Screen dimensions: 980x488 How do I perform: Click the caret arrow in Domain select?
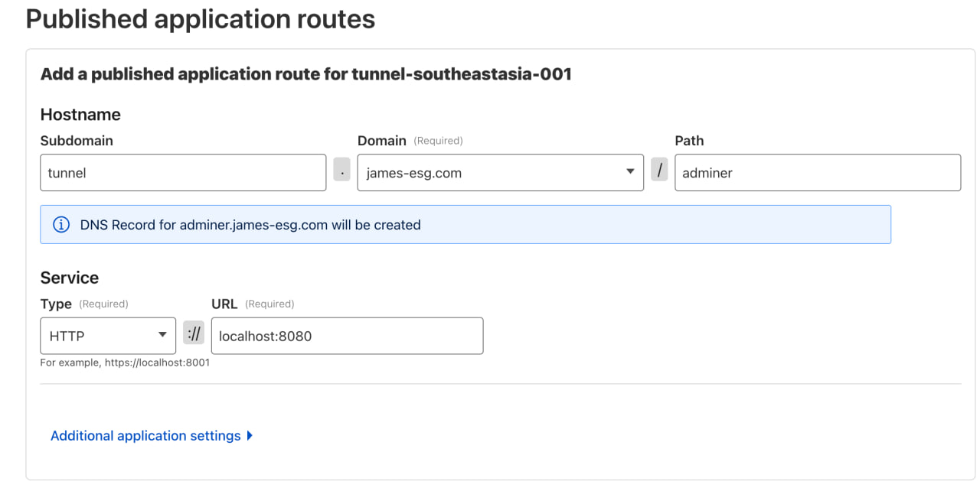pos(630,171)
